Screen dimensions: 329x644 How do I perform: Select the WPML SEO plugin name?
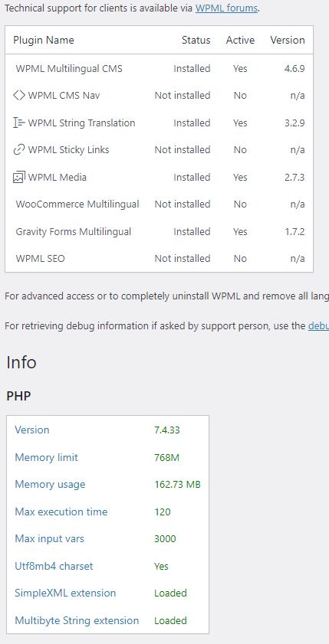tap(40, 259)
